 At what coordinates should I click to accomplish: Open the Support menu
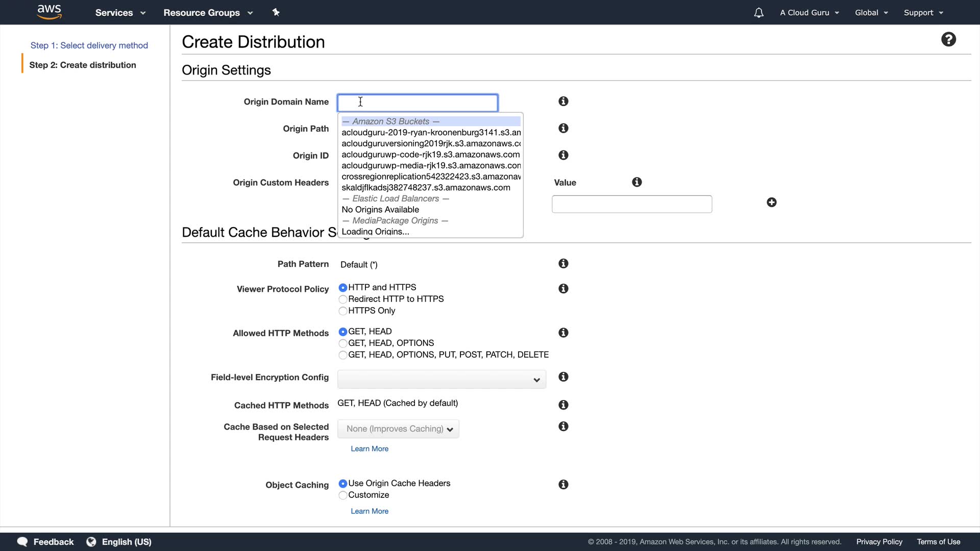pyautogui.click(x=923, y=13)
